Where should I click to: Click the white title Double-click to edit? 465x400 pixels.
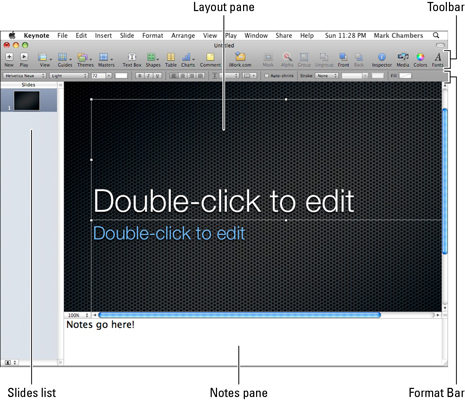224,201
